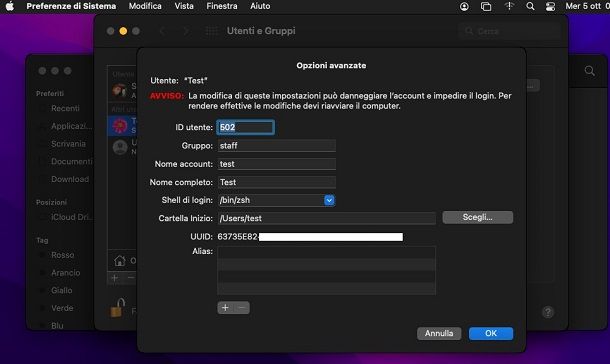
Task: Click the help question mark button
Action: tap(548, 312)
